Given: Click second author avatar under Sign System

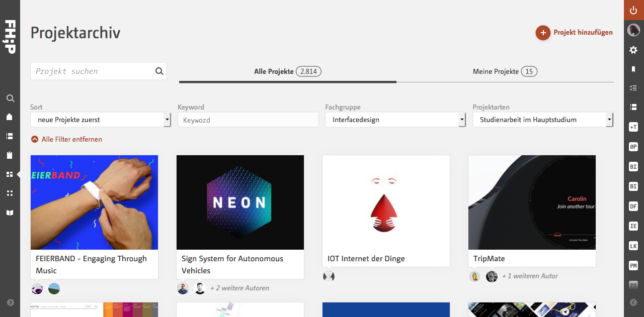Looking at the screenshot, I should click(200, 288).
